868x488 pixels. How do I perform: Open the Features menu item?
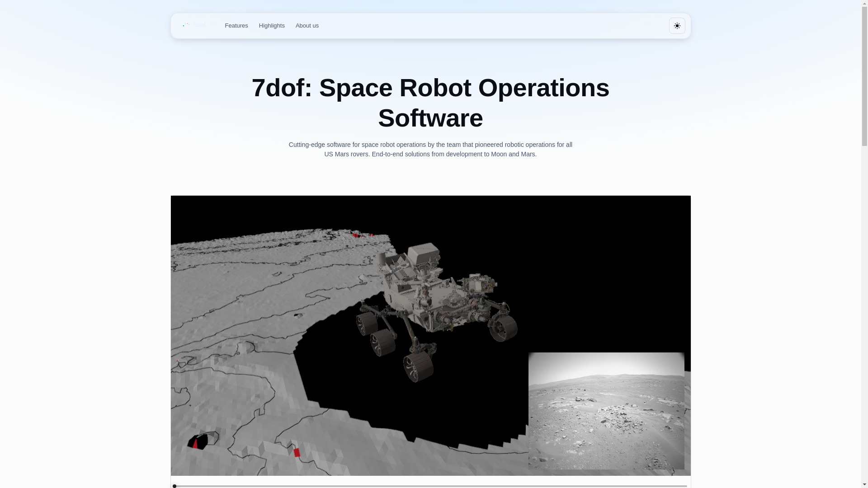pyautogui.click(x=236, y=26)
